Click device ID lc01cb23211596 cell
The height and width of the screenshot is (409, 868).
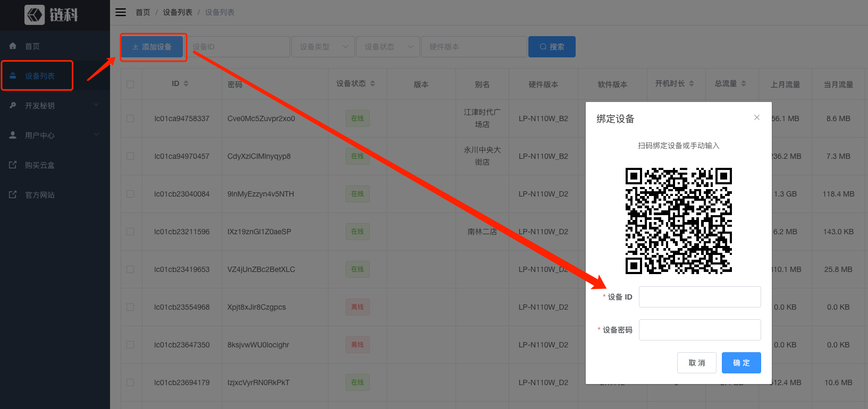point(182,232)
